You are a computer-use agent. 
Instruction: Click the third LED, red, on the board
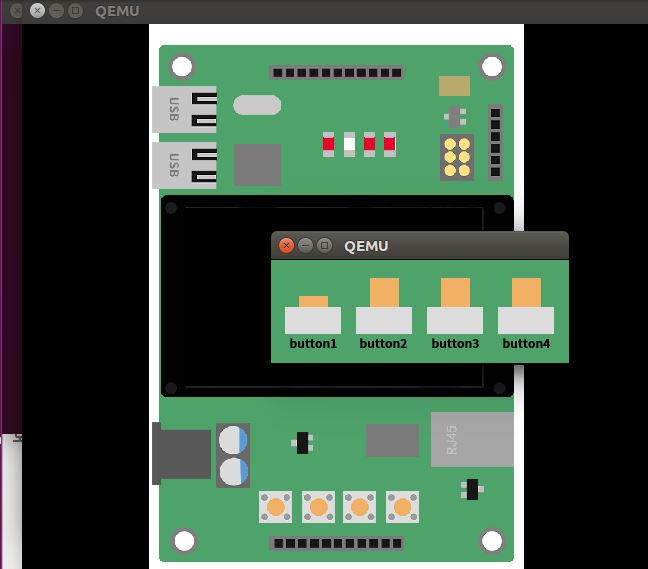[369, 144]
